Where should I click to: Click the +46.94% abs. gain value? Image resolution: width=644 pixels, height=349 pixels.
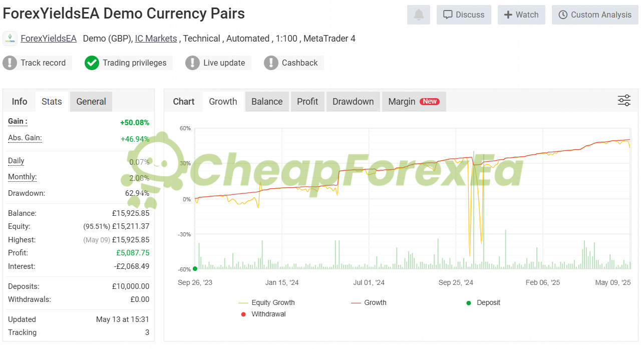coord(135,139)
